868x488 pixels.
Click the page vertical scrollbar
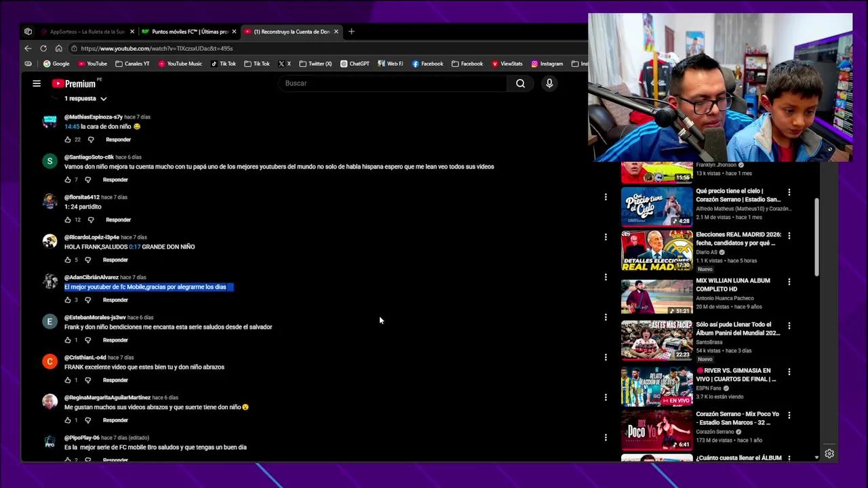816,237
